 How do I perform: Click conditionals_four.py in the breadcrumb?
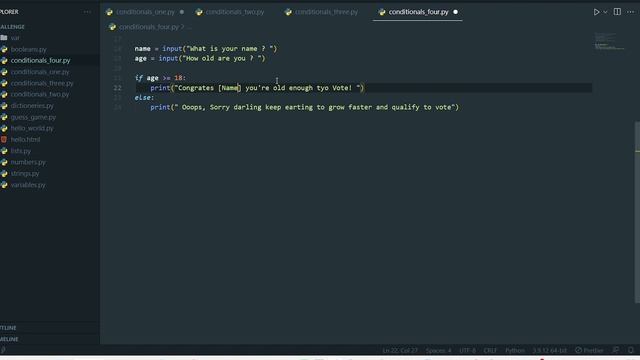(x=149, y=27)
